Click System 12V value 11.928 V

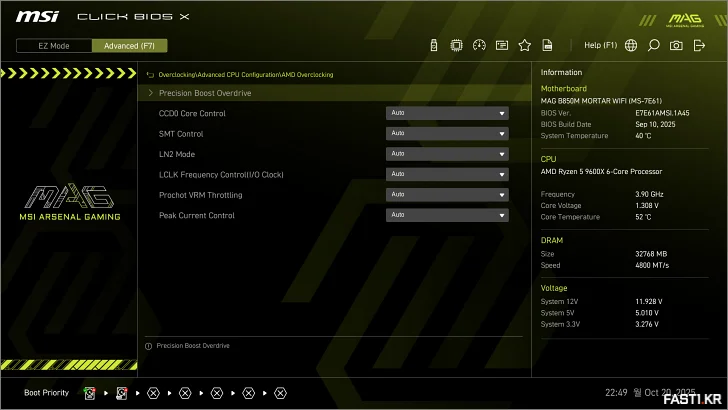[x=649, y=301]
